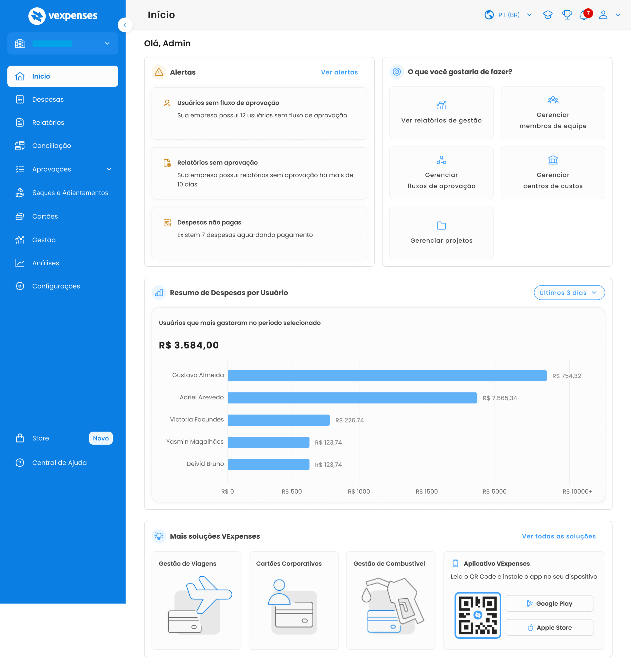Click the Google Play button
Screen dimensions: 631x672
(549, 603)
